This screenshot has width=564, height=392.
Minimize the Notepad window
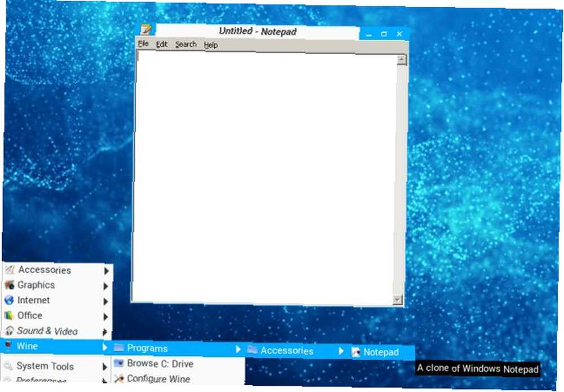pyautogui.click(x=369, y=34)
